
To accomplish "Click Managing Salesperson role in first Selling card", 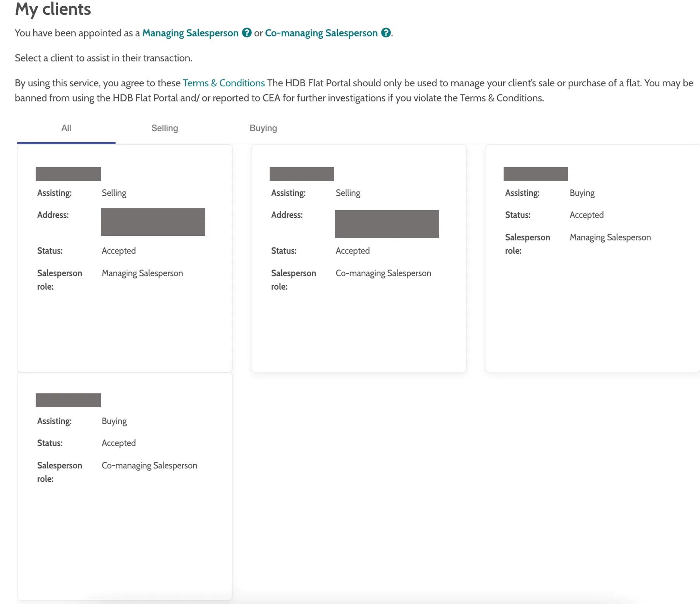I will click(x=142, y=273).
